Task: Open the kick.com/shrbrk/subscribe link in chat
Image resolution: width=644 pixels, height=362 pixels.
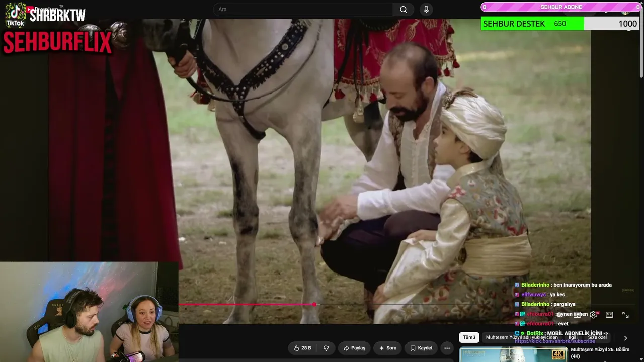Action: [554, 341]
